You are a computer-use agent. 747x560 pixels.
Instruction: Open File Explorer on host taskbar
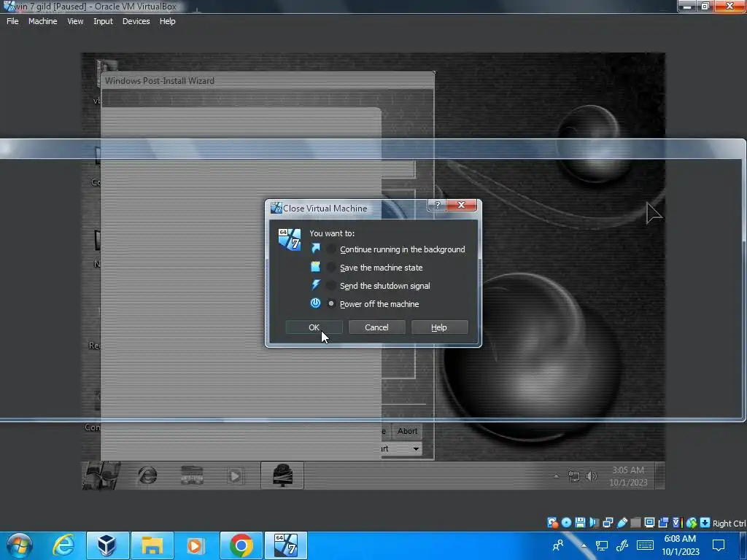click(x=152, y=545)
